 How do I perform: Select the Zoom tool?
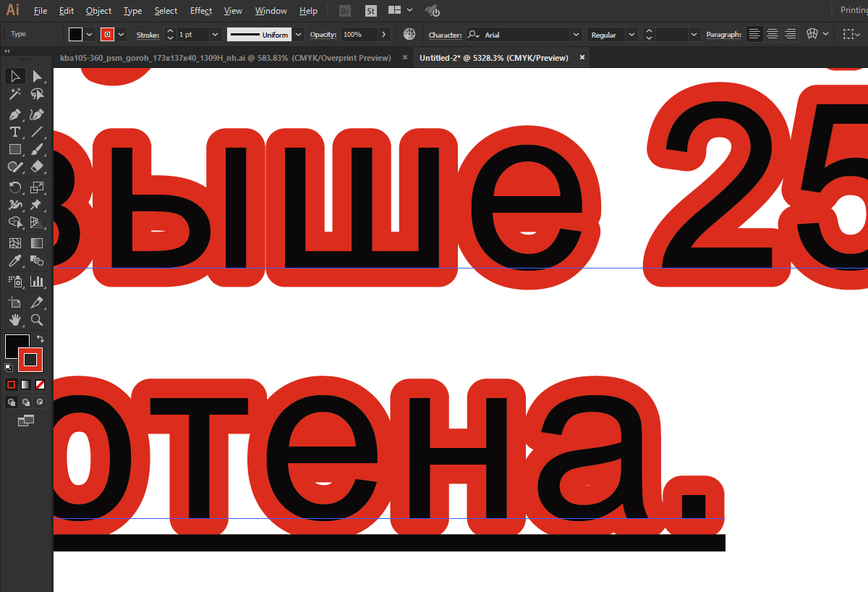coord(37,320)
